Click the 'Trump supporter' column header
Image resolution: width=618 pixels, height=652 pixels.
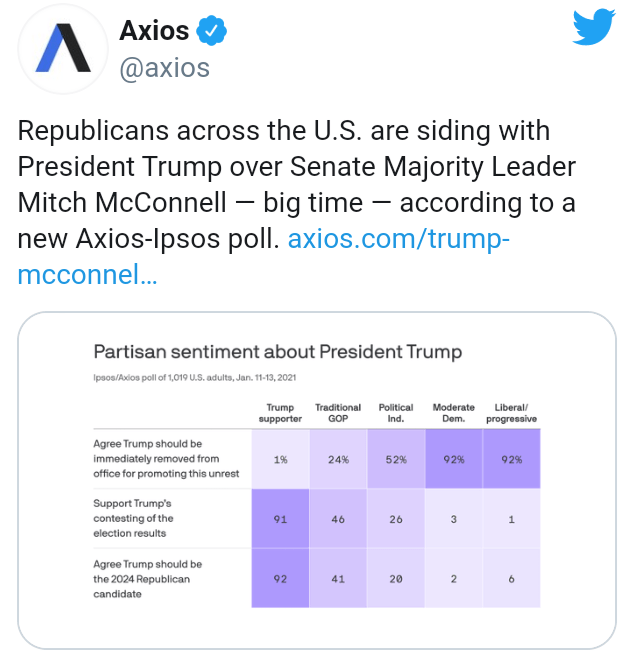click(x=281, y=413)
